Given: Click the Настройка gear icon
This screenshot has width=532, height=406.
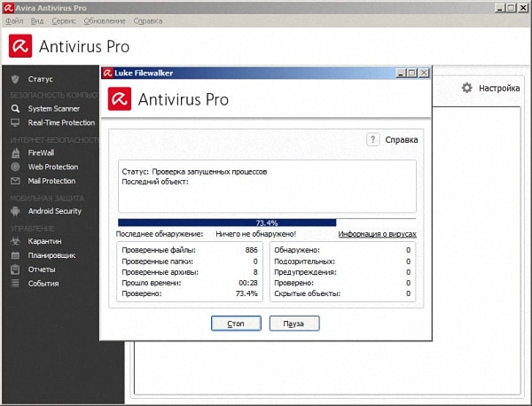Looking at the screenshot, I should (x=467, y=89).
